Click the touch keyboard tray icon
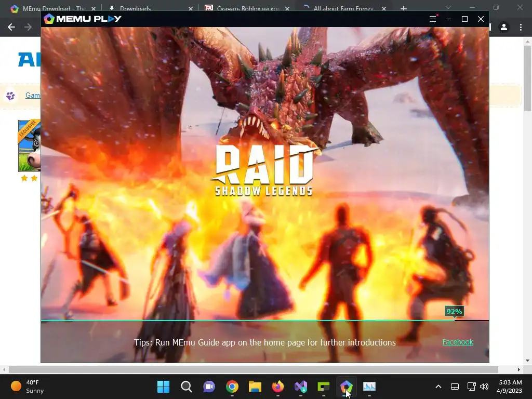Viewport: 532px width, 399px height. point(455,387)
